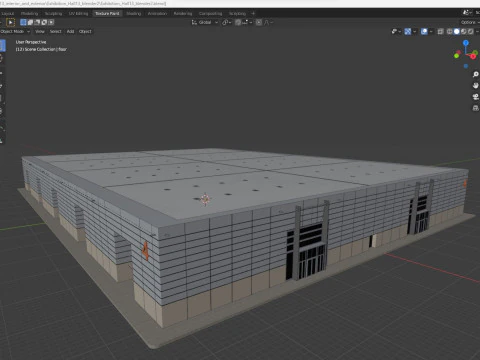Click the 'User Perspective' viewport label
The height and width of the screenshot is (360, 480).
click(x=31, y=42)
